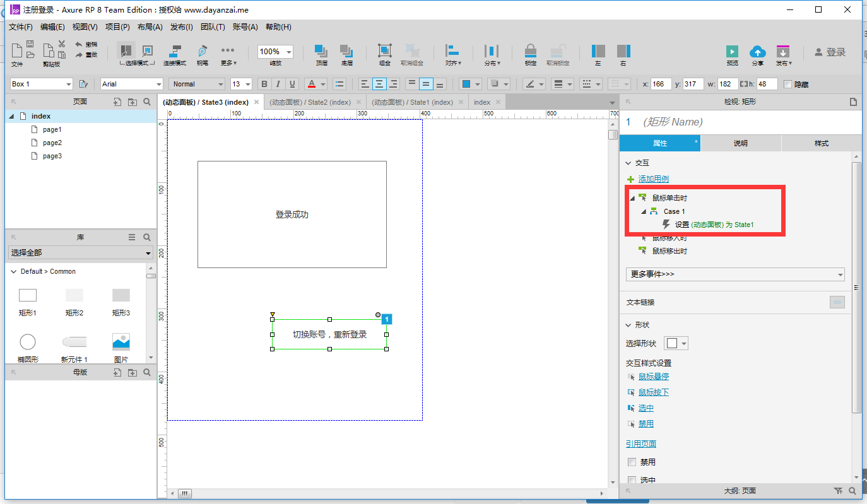Open the fill color swatch

[466, 84]
